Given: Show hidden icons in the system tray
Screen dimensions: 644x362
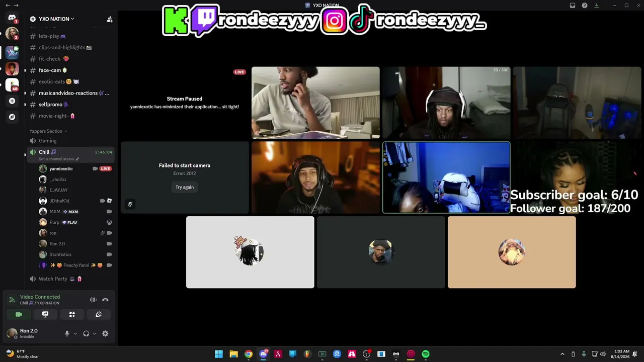Looking at the screenshot, I should (x=562, y=354).
